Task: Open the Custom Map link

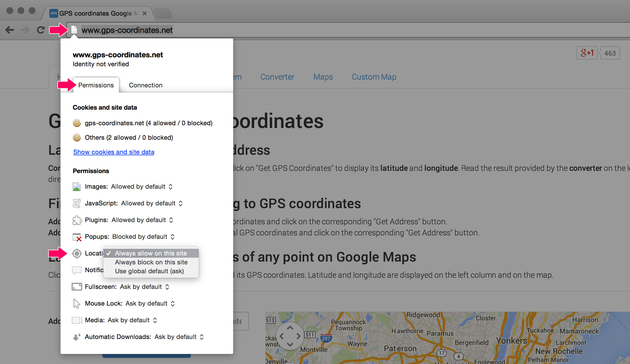Action: coord(374,77)
